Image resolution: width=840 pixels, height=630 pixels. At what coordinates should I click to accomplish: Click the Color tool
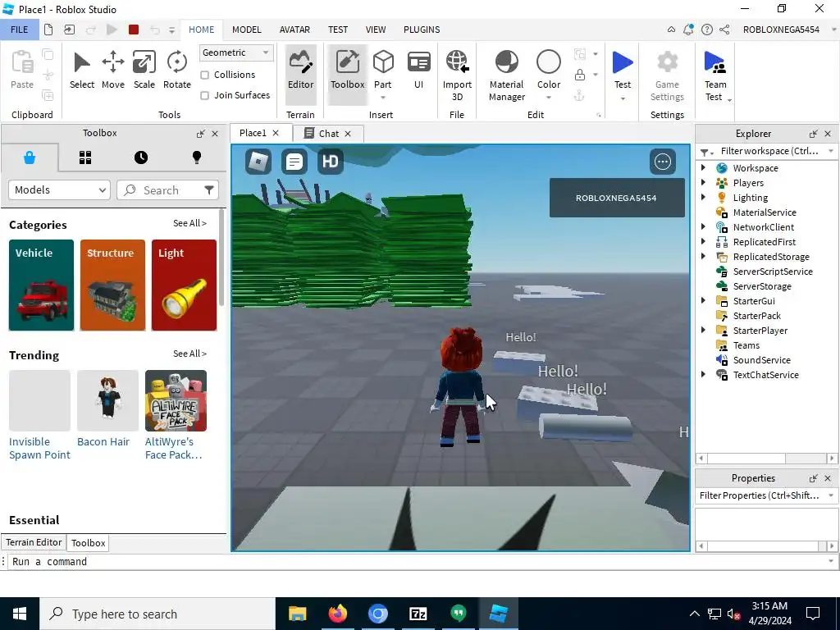point(549,74)
